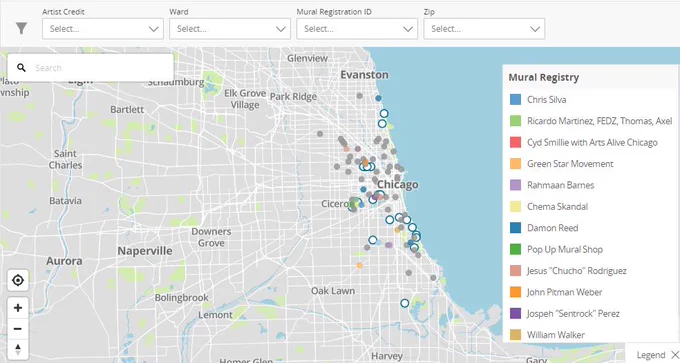
Task: Click the William Walker tan swatch
Action: pyautogui.click(x=515, y=335)
